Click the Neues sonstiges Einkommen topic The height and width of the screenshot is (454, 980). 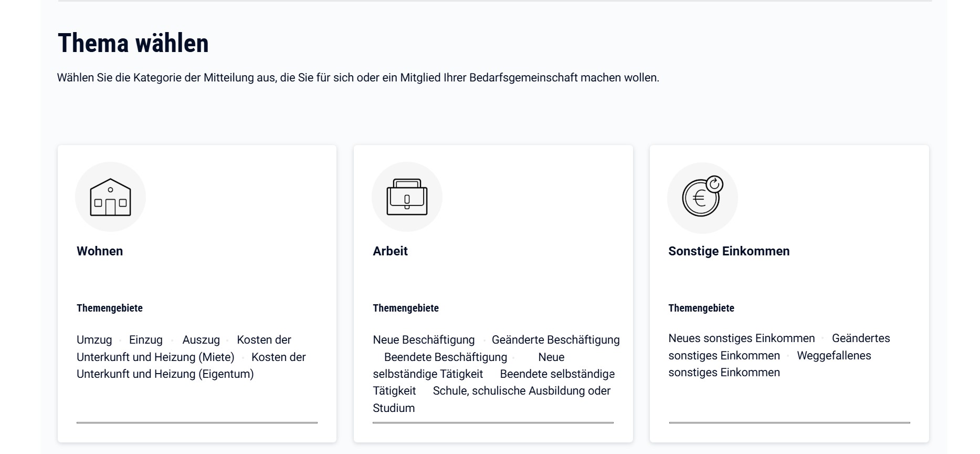741,338
